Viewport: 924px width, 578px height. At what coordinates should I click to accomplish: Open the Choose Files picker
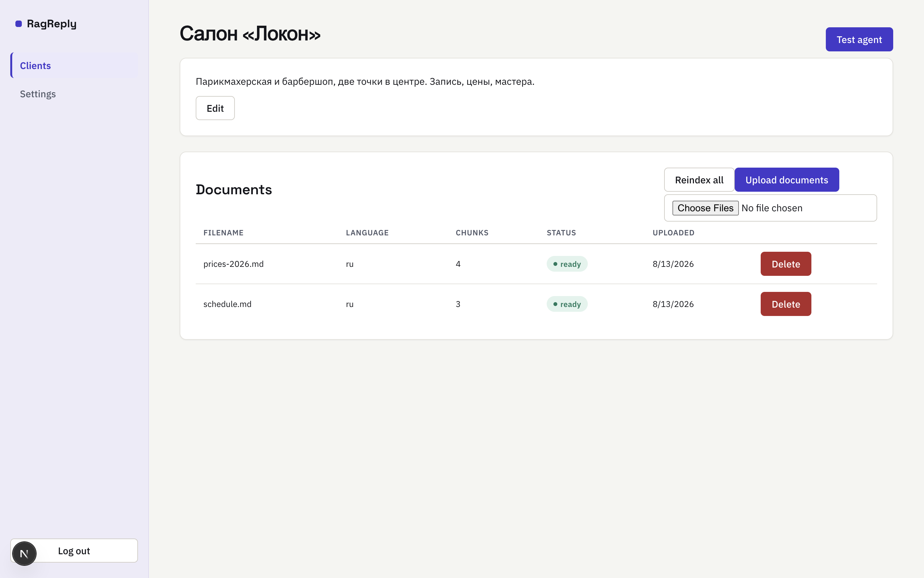[705, 208]
